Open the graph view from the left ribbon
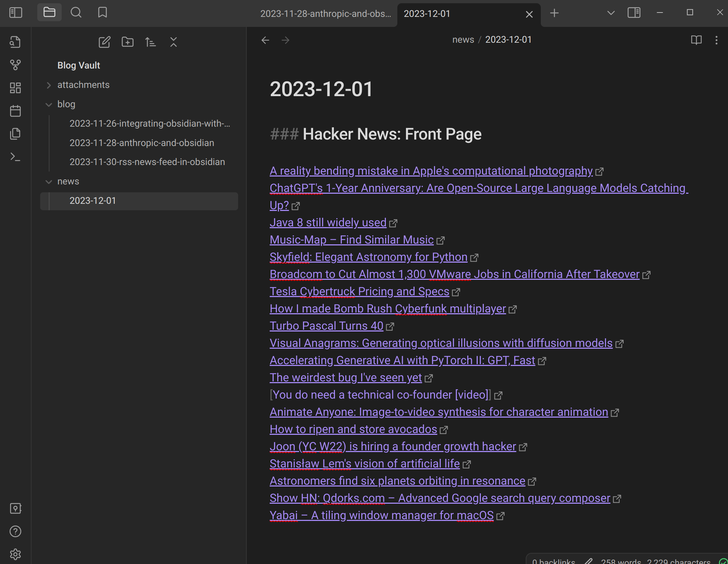 [x=15, y=65]
